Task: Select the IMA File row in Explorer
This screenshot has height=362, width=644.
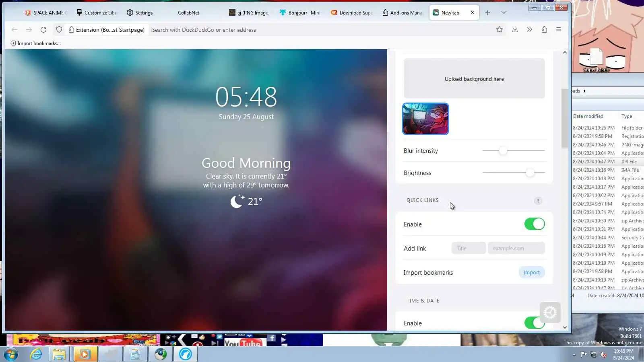Action: point(608,170)
